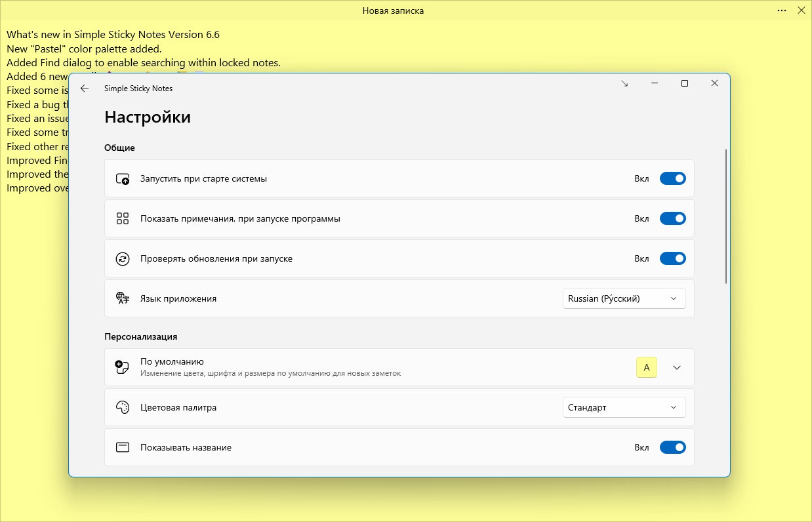Toggle Показывать название switch

[x=672, y=447]
